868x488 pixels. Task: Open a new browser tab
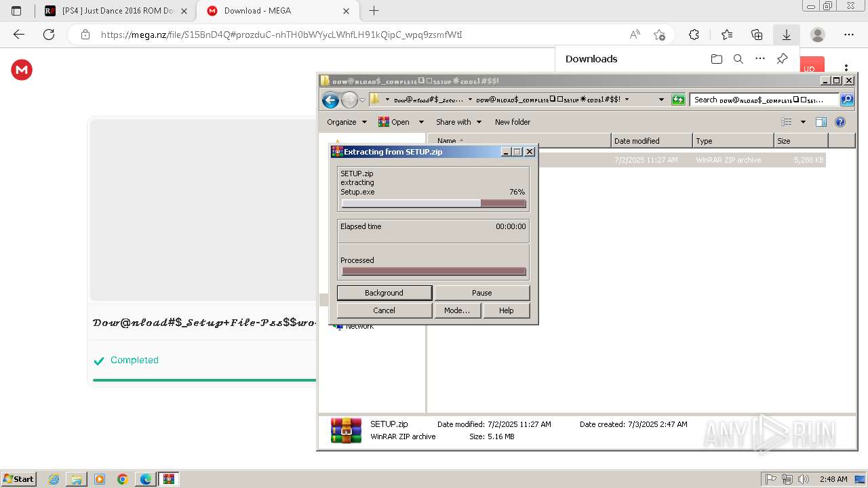click(x=374, y=11)
